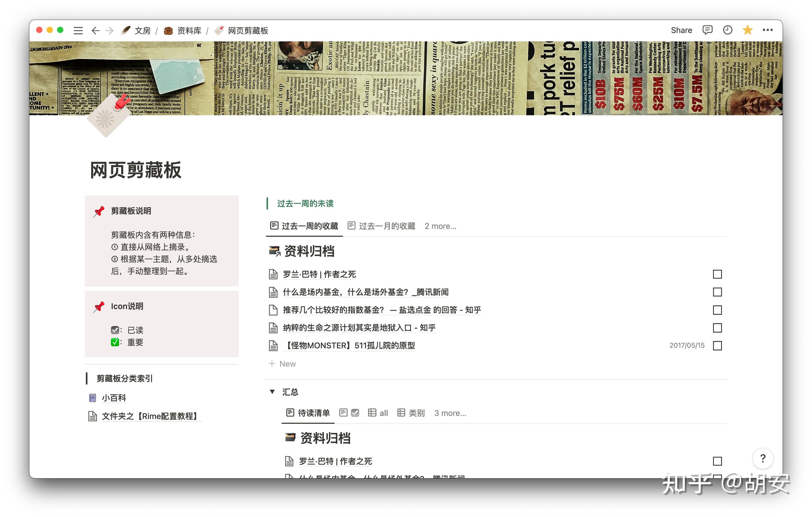Click document icon of 文件夹之【Rime配置教程】
812x517 pixels.
[x=92, y=416]
